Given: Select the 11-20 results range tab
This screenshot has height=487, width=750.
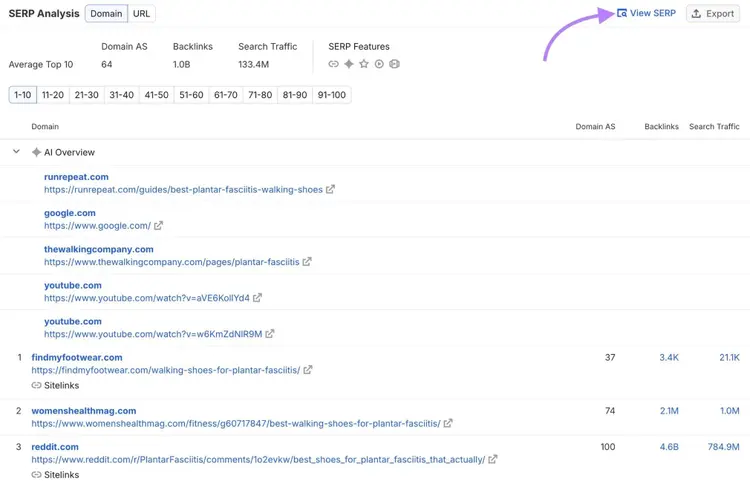Looking at the screenshot, I should tap(53, 95).
